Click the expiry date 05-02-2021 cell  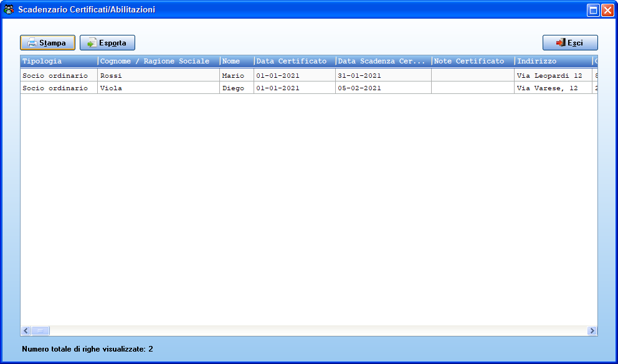pos(384,88)
